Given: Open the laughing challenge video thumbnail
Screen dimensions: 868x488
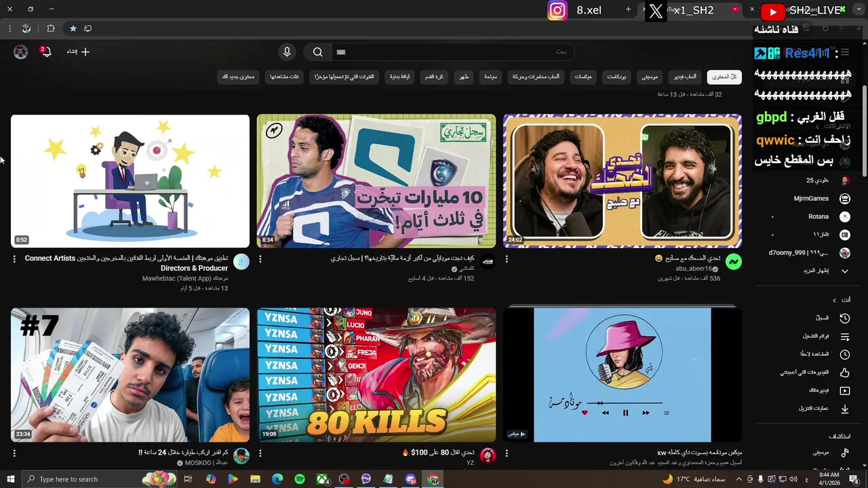Looking at the screenshot, I should pos(623,181).
